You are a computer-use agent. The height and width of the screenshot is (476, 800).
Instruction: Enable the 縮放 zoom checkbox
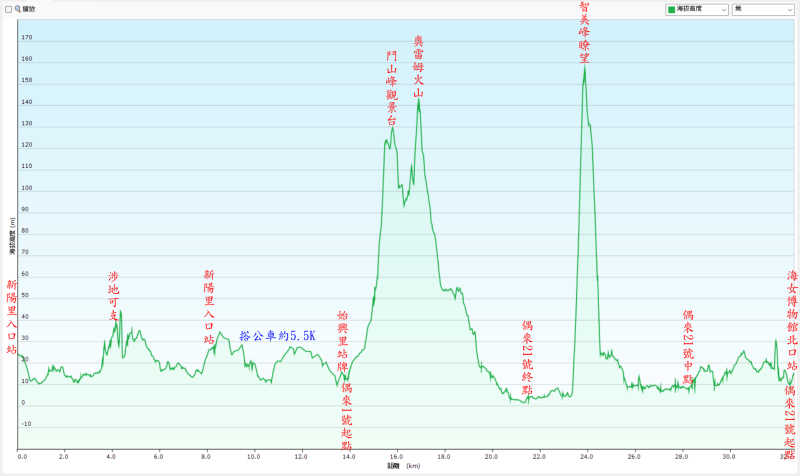coord(8,9)
